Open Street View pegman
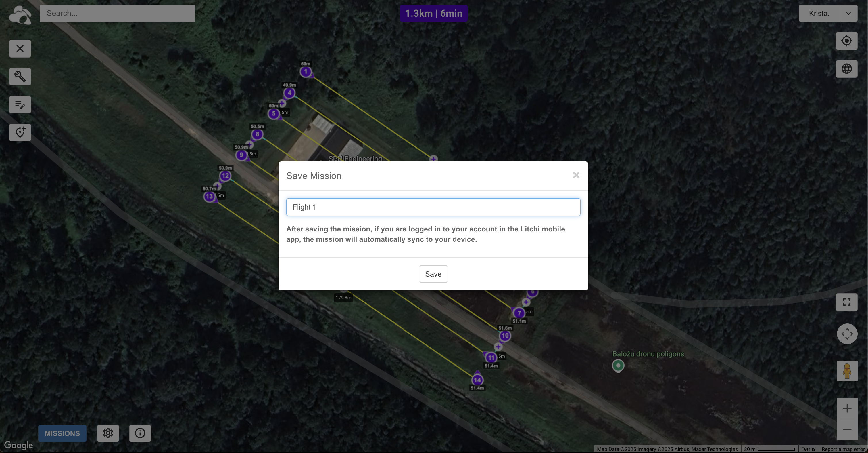868x453 pixels. tap(846, 371)
